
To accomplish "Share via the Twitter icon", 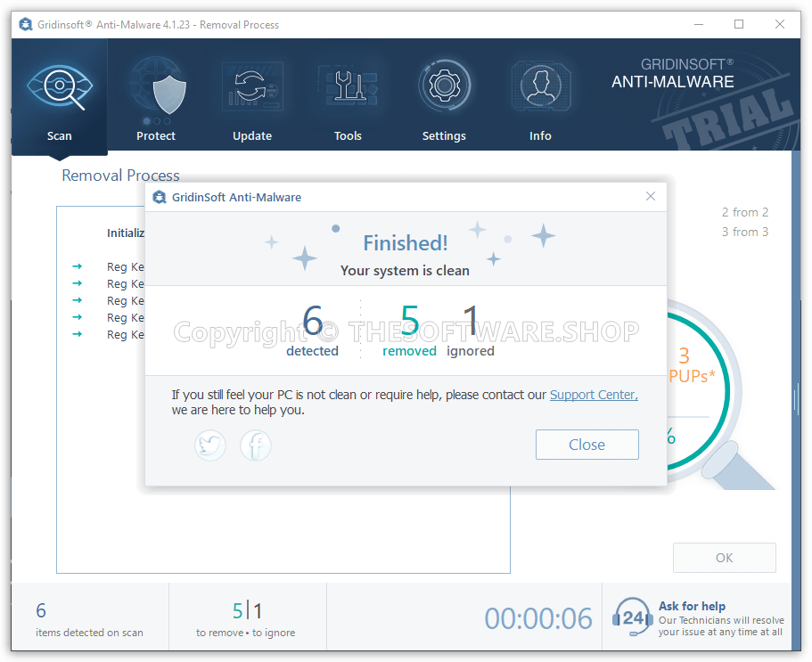I will pos(210,445).
